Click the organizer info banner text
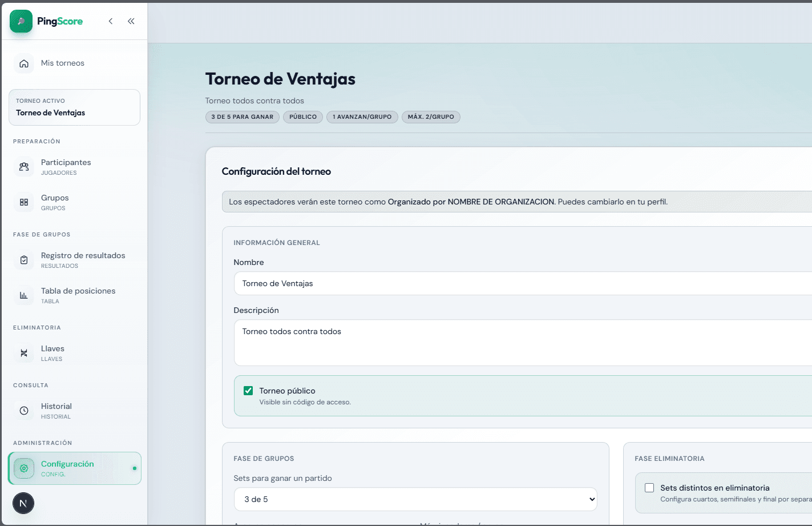The height and width of the screenshot is (526, 812). [x=449, y=202]
